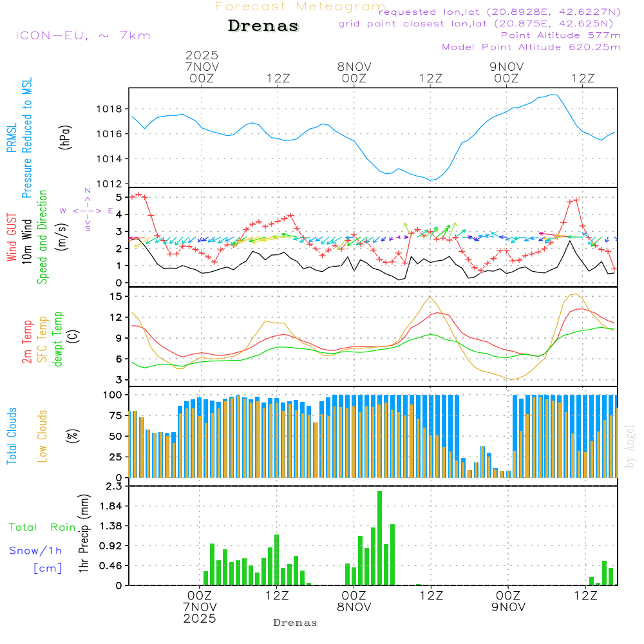Click the Total Clouds legend label
The width and height of the screenshot is (644, 644).
(12, 436)
